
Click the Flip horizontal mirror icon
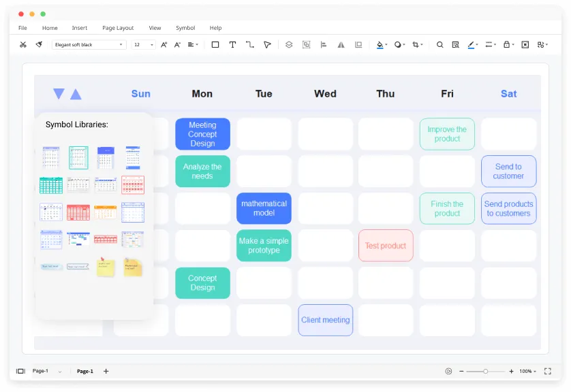[341, 45]
